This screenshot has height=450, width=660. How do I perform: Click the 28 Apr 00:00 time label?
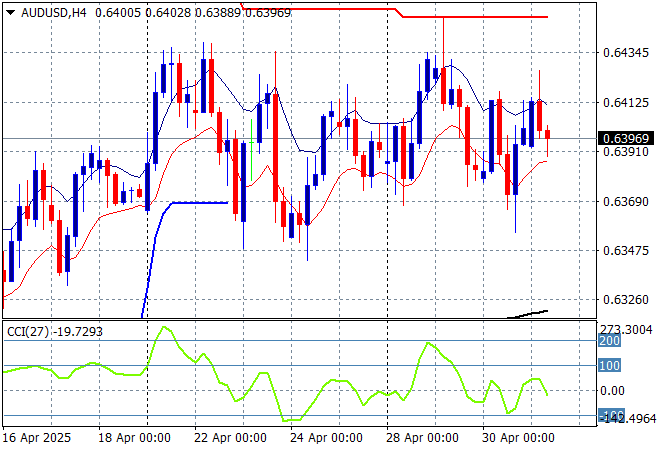pyautogui.click(x=422, y=438)
